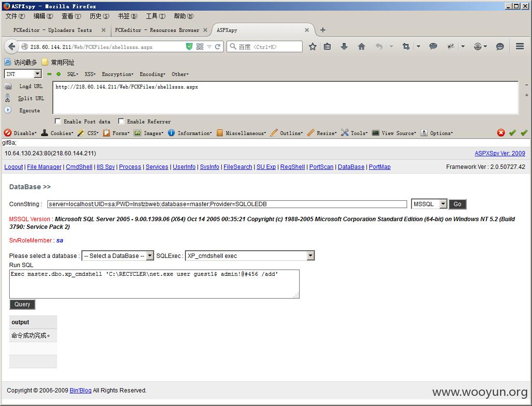
Task: Click the HackBar URL text area
Action: tap(286, 98)
